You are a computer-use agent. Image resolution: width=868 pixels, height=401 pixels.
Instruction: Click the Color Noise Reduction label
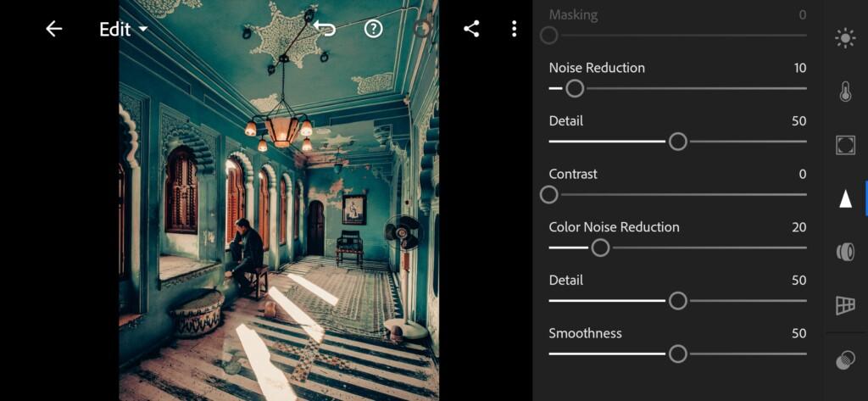[x=614, y=227]
